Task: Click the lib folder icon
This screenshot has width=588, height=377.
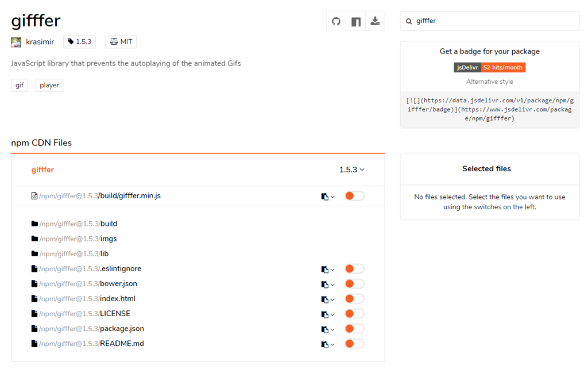Action: click(34, 253)
